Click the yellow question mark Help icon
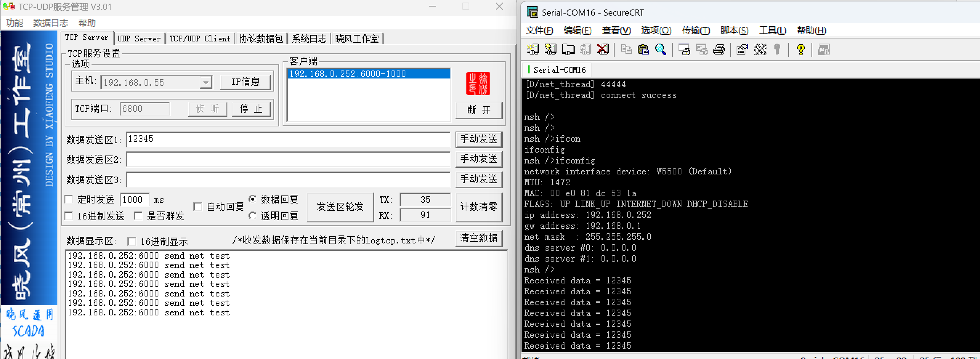 point(801,49)
